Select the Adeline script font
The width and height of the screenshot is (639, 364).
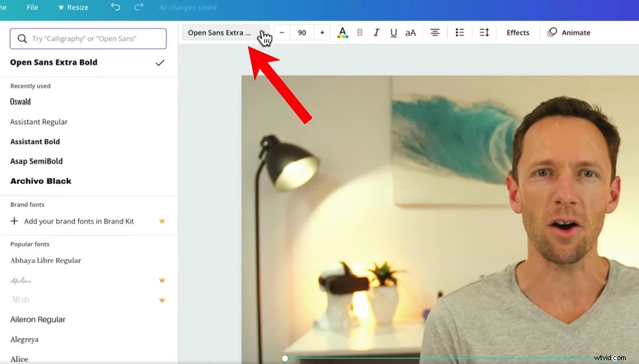(21, 280)
